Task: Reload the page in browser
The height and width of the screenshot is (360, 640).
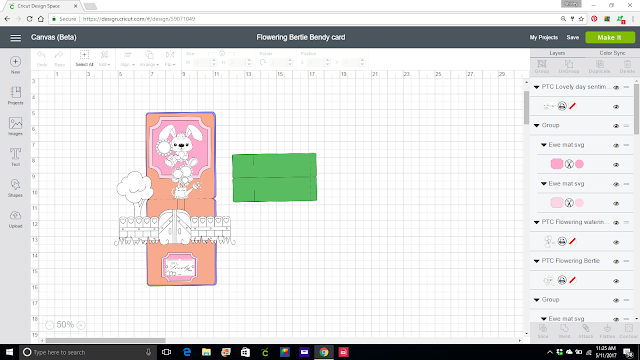Action: (29, 19)
